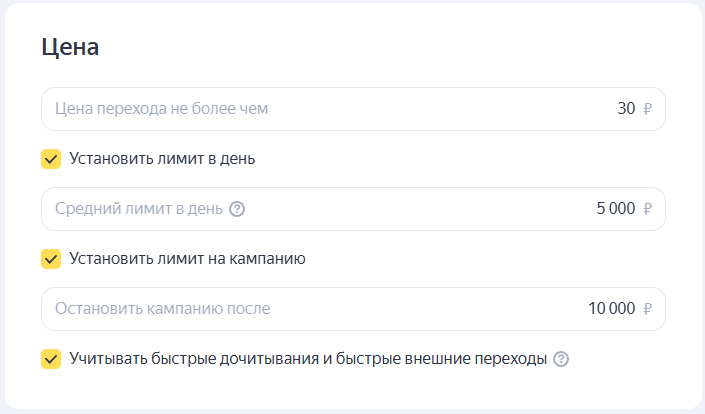705x414 pixels.
Task: Click the "Учитывать быстрые дочитывания" label text
Action: pos(308,359)
